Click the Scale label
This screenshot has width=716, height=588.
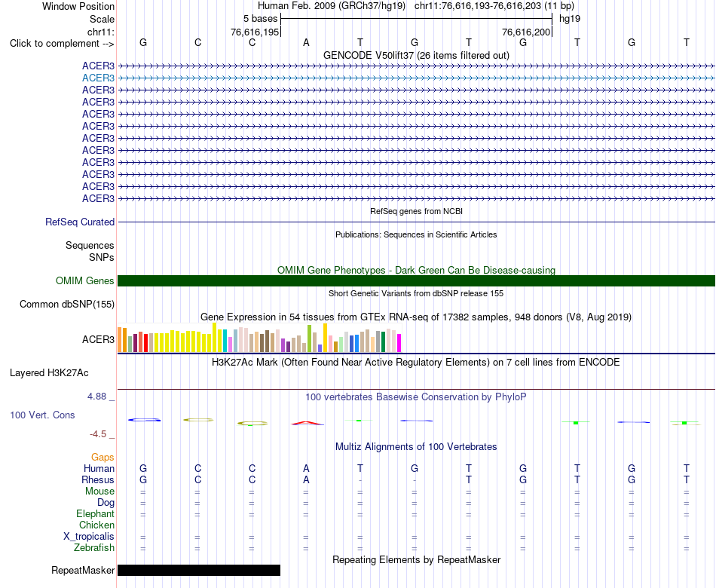point(102,20)
